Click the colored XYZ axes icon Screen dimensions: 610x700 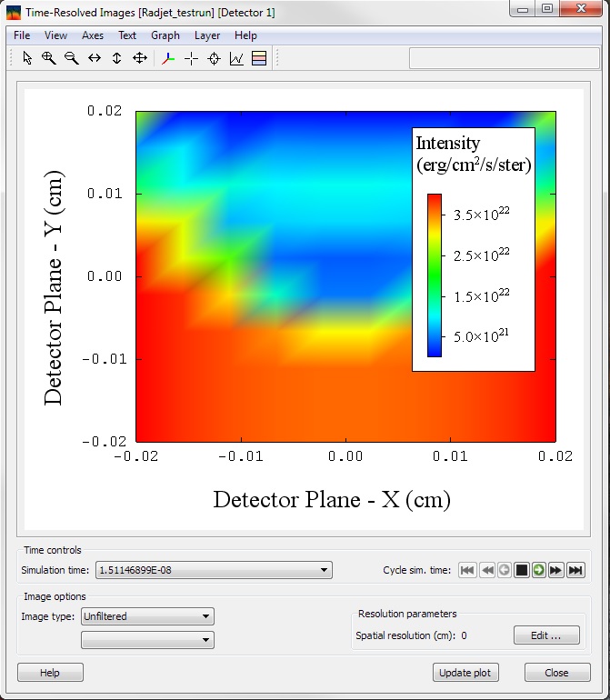167,58
